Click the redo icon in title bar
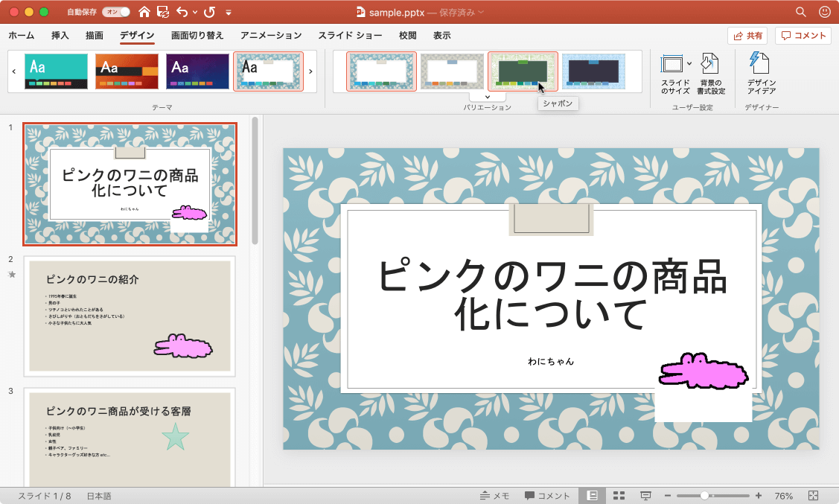 [x=209, y=12]
